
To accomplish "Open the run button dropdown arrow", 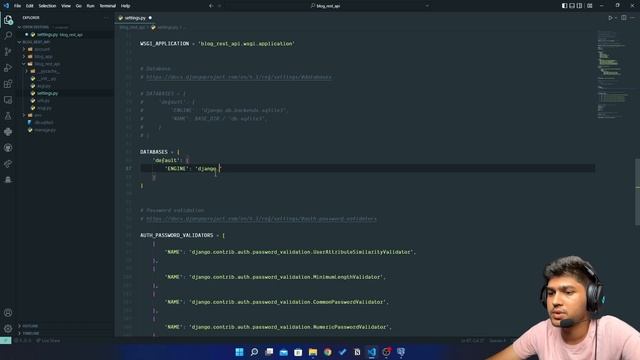I will pos(616,18).
